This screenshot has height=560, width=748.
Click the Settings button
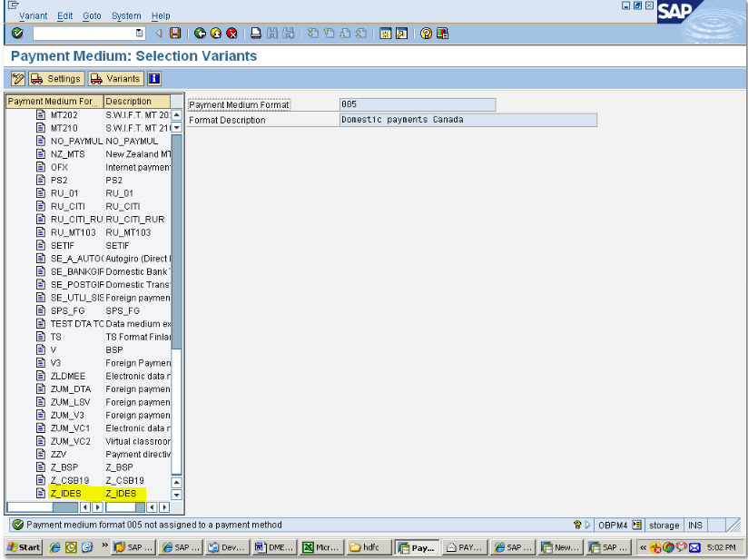click(x=56, y=78)
